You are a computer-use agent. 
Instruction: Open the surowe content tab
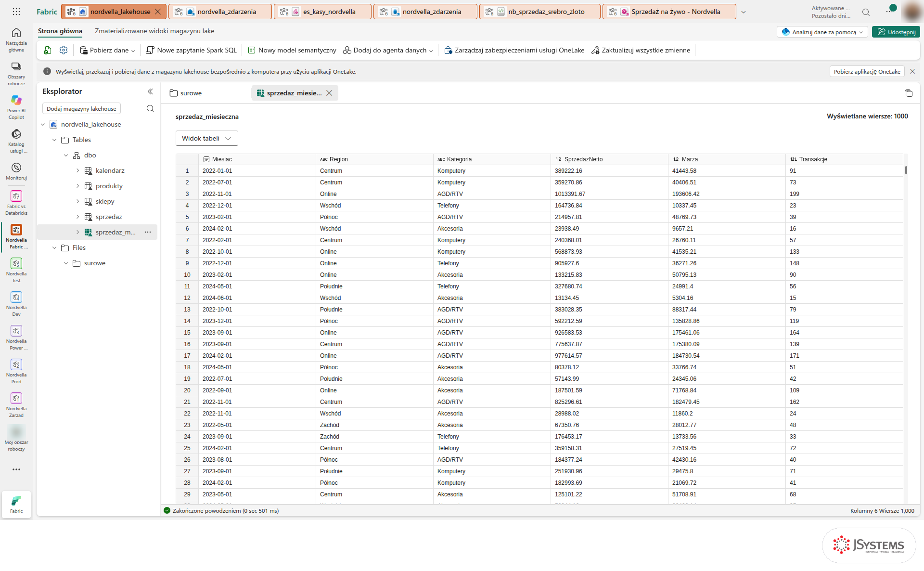click(x=186, y=93)
